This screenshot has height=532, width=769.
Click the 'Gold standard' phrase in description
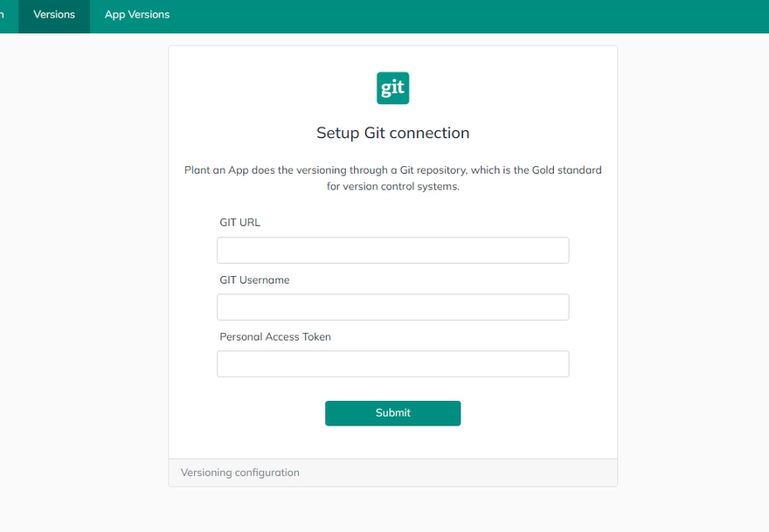(566, 170)
